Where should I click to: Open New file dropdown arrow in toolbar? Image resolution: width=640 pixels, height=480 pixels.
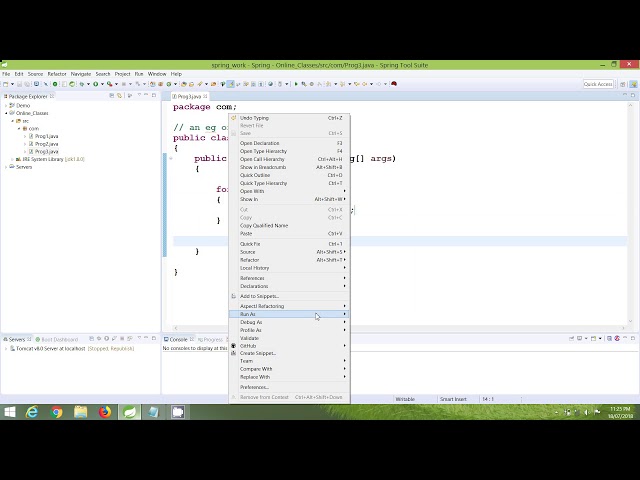tap(12, 84)
